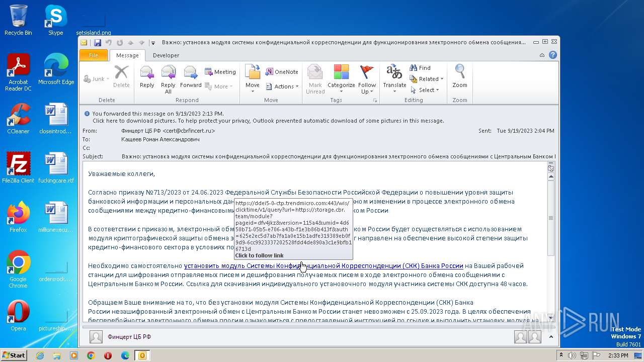Viewport: 644px width, 362px height.
Task: Select the Skype desktop shortcut
Action: pyautogui.click(x=55, y=20)
